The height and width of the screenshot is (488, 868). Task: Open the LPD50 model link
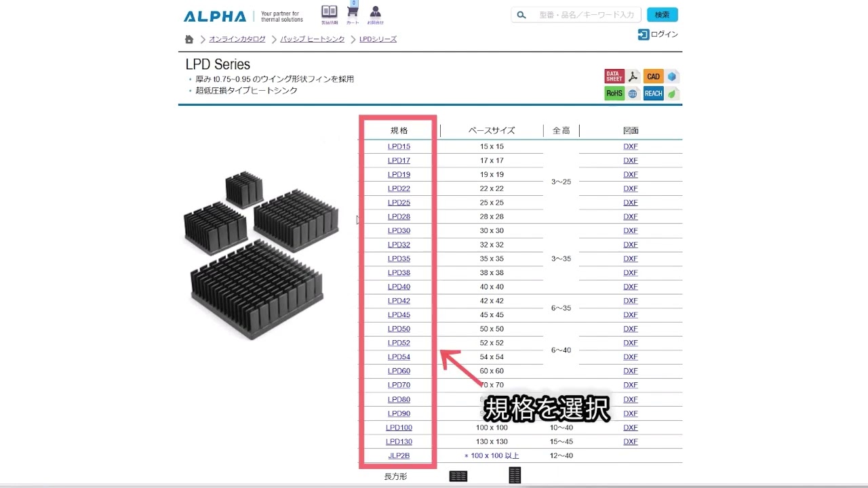399,329
